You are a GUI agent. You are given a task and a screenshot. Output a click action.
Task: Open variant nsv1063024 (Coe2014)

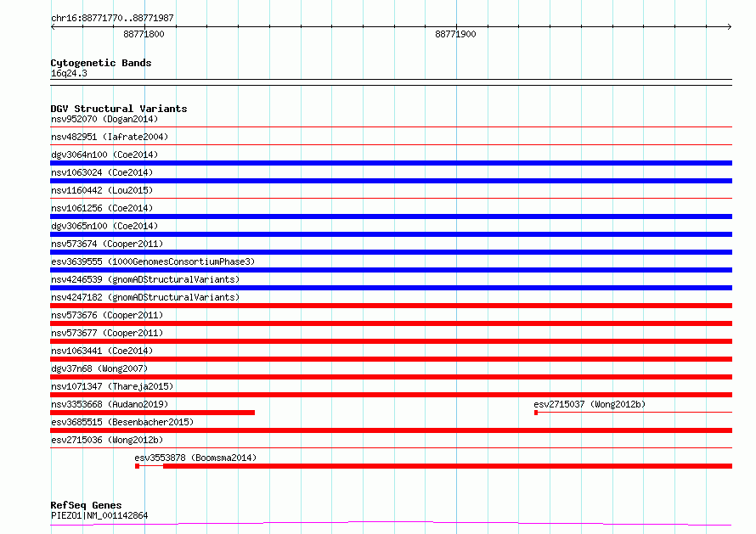point(102,172)
